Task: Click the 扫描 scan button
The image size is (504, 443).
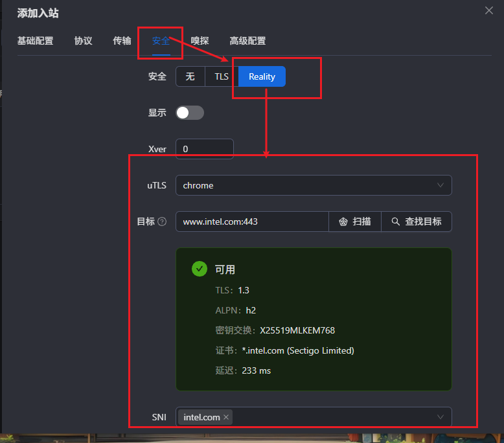Action: click(355, 221)
